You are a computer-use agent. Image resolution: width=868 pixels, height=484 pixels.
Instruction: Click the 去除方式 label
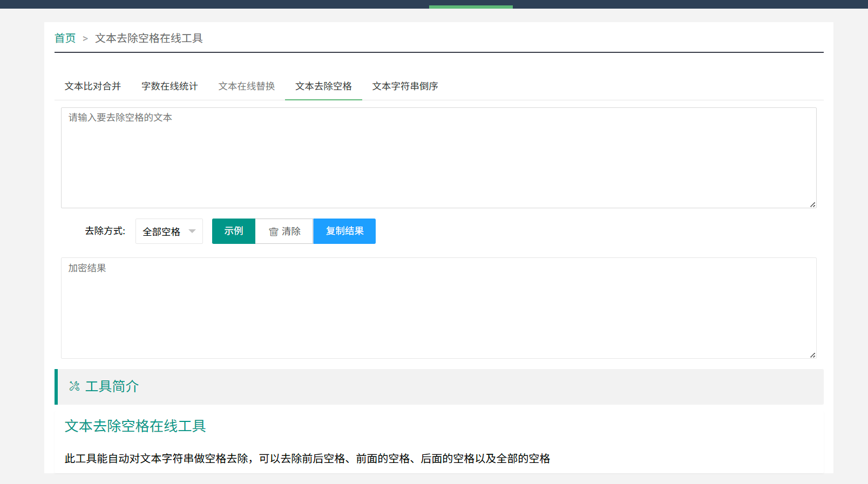click(x=105, y=231)
